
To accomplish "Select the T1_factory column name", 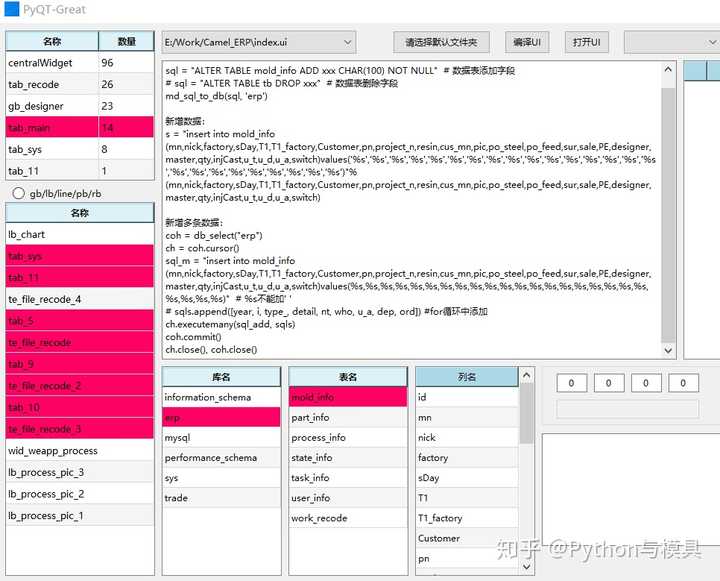I will pyautogui.click(x=467, y=518).
